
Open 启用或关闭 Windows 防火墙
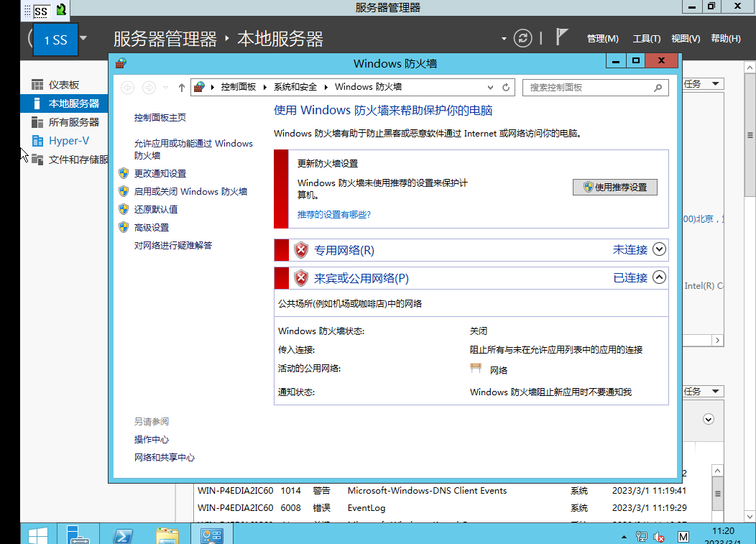[x=190, y=191]
